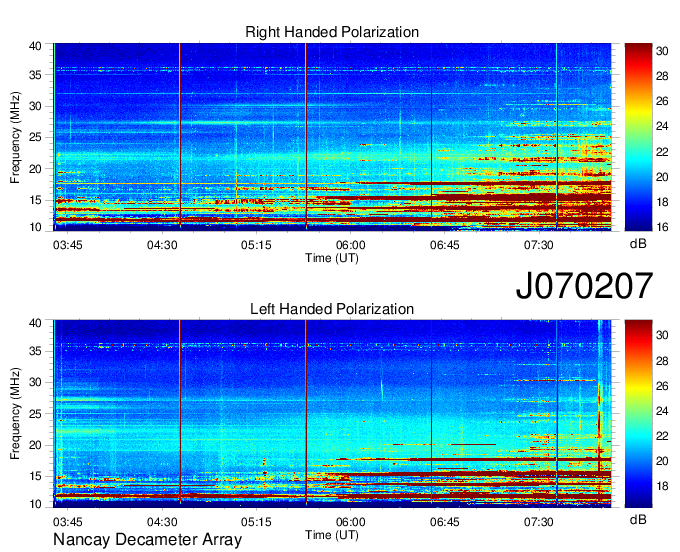Click the 'Right Handed Polarization' title
The width and height of the screenshot is (680, 552).
pos(332,32)
